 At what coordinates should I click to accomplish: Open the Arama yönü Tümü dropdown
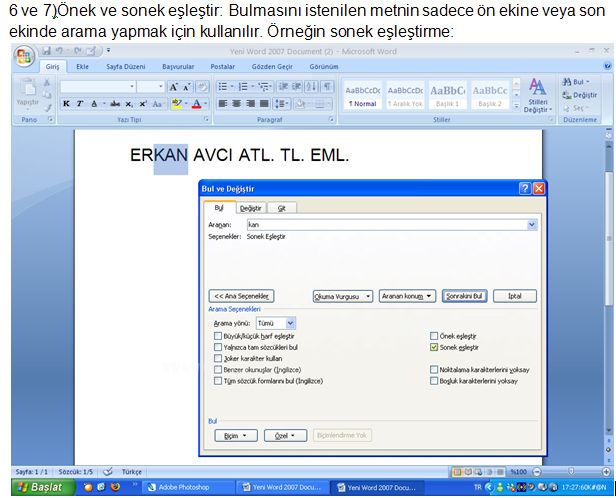pyautogui.click(x=290, y=323)
